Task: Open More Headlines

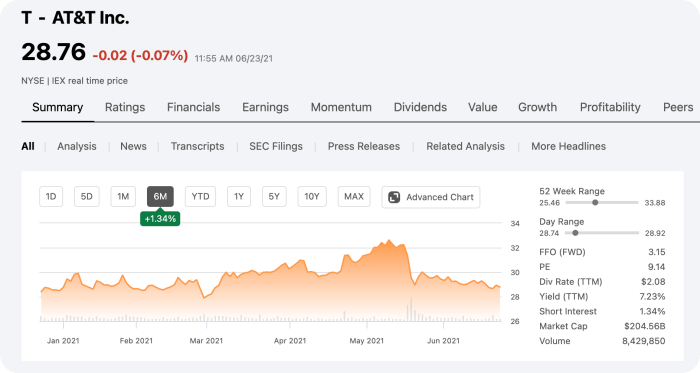Action: coord(569,146)
